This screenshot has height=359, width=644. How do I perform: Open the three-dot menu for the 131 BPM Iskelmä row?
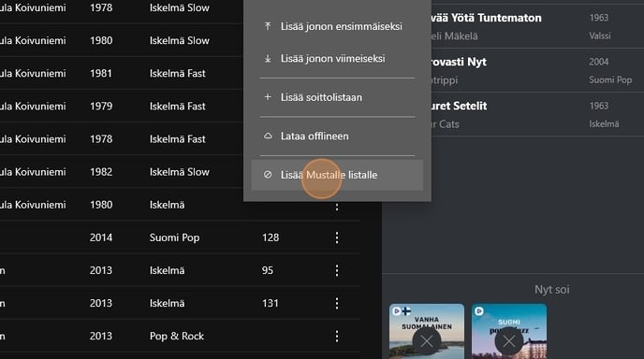coord(337,303)
